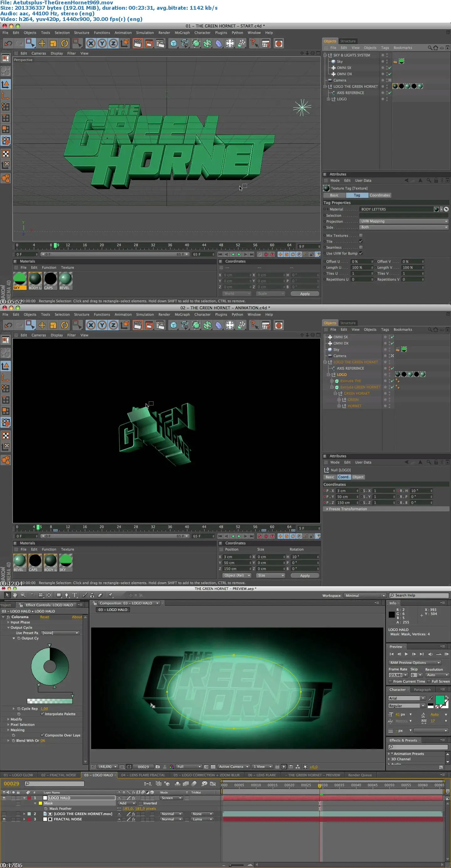
Task: Select Brush tool in After Effects
Action: [85, 595]
